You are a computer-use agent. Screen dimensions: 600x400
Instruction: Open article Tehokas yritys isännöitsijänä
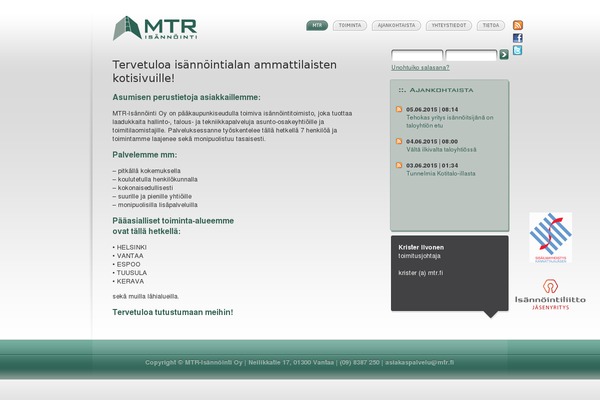pyautogui.click(x=450, y=121)
